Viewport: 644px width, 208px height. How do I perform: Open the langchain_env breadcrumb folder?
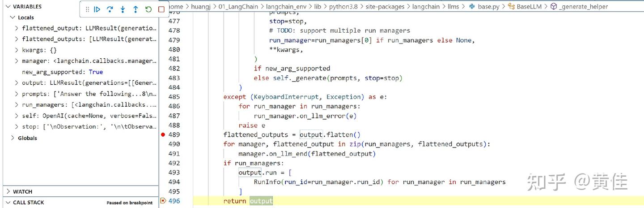(x=286, y=7)
